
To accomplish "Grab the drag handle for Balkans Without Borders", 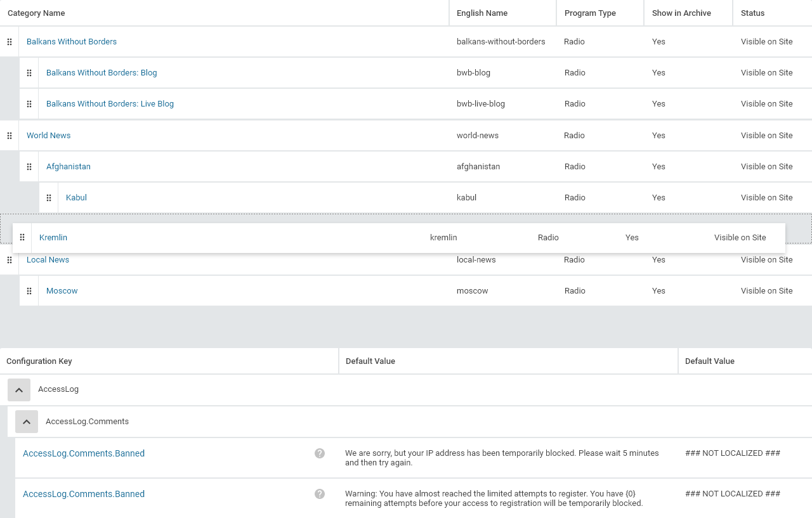I will pos(10,42).
